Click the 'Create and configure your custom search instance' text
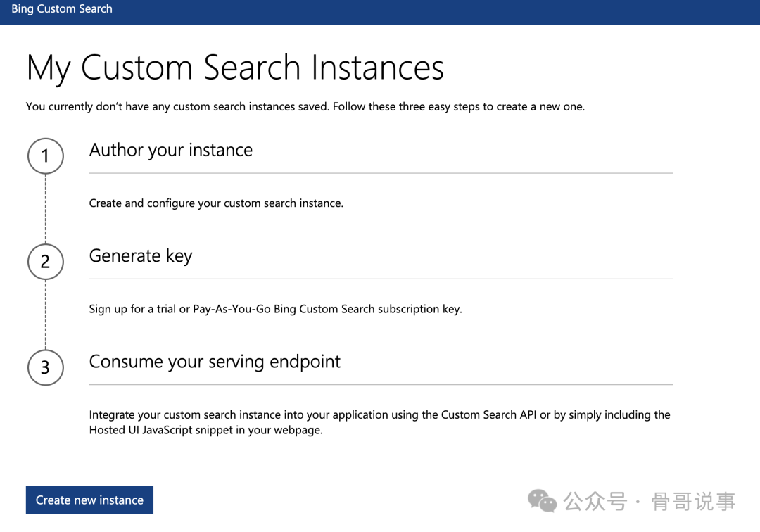 click(216, 203)
